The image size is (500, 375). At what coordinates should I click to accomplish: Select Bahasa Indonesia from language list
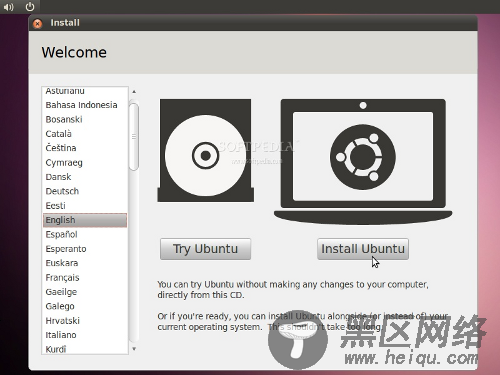85,105
